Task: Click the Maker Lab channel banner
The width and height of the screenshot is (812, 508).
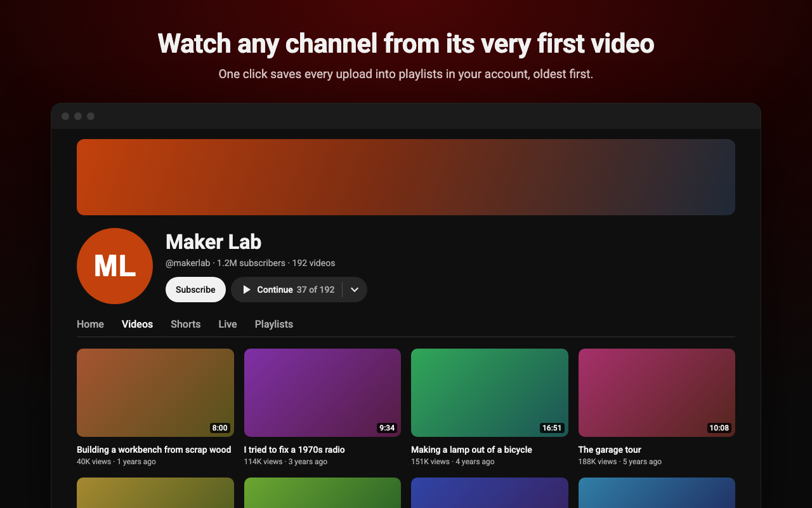Action: point(406,177)
